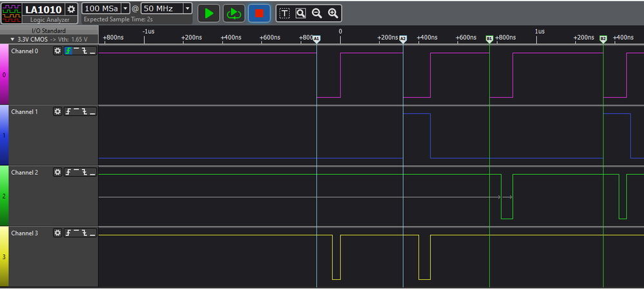Select the Channel 3 label

(x=24, y=234)
